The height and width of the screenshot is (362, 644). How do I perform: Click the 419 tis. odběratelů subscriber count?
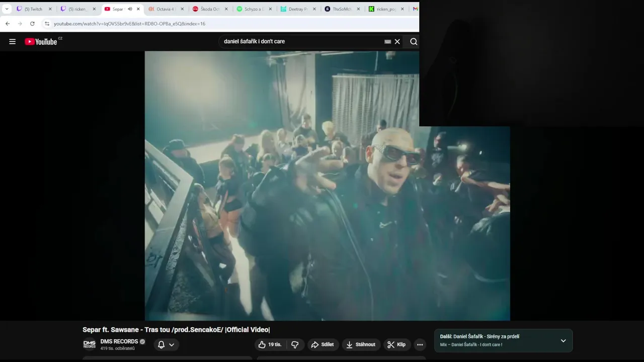coord(117,348)
